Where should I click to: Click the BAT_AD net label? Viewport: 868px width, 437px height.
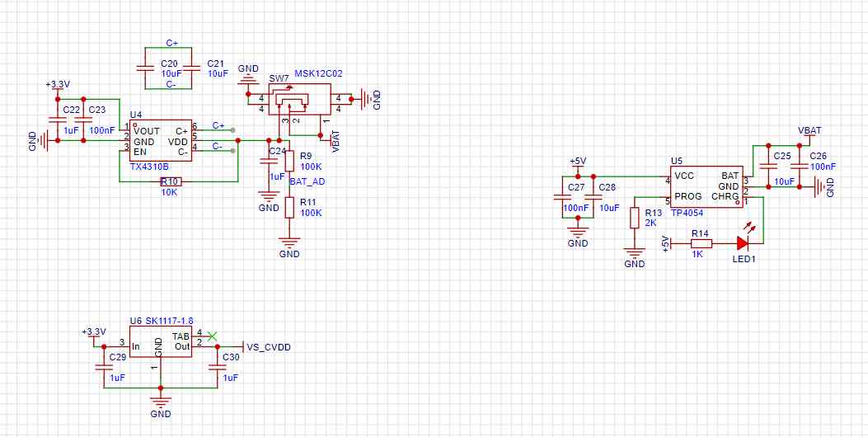pyautogui.click(x=306, y=181)
